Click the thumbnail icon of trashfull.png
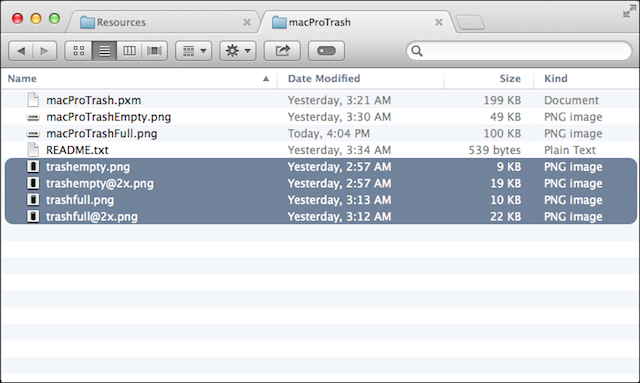640x383 pixels. (x=33, y=200)
